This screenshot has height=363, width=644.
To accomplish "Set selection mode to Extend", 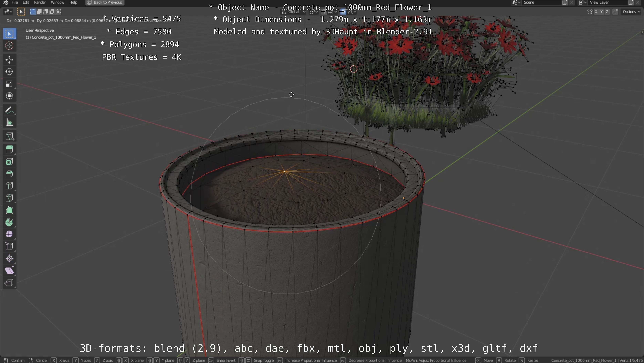I will (39, 12).
